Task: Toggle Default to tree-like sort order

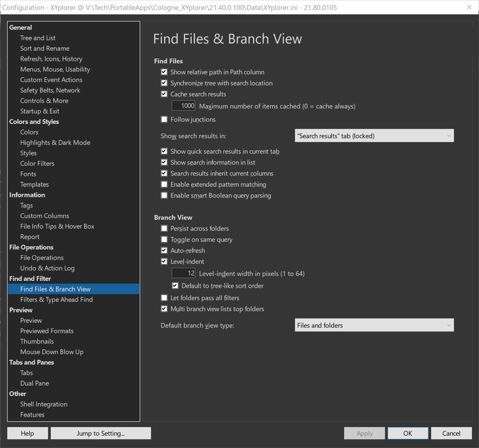Action: 175,286
